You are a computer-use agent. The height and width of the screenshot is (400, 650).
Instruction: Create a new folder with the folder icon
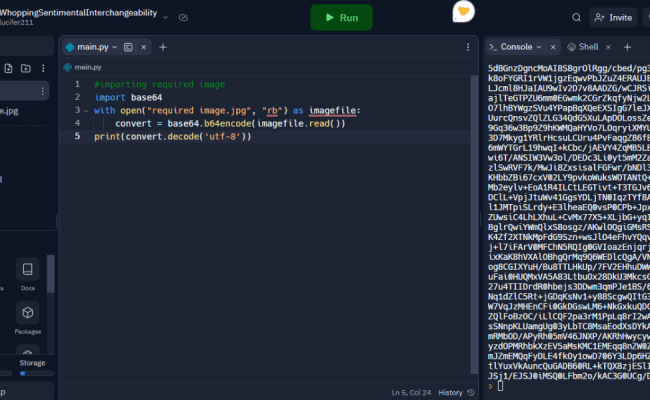coord(26,68)
